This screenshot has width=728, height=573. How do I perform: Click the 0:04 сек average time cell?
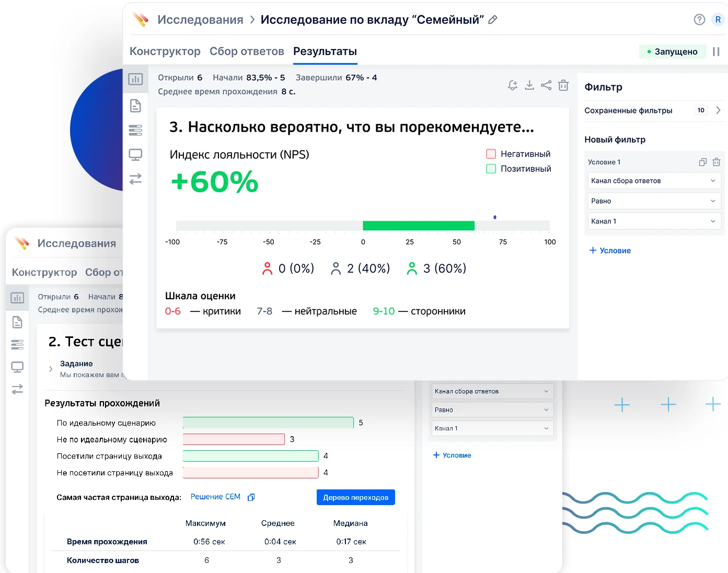(x=280, y=542)
